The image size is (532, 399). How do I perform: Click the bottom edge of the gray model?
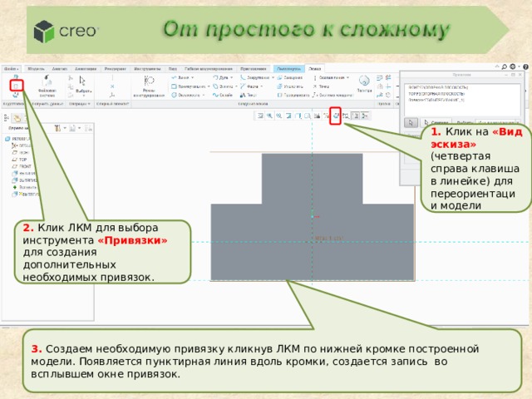click(313, 280)
